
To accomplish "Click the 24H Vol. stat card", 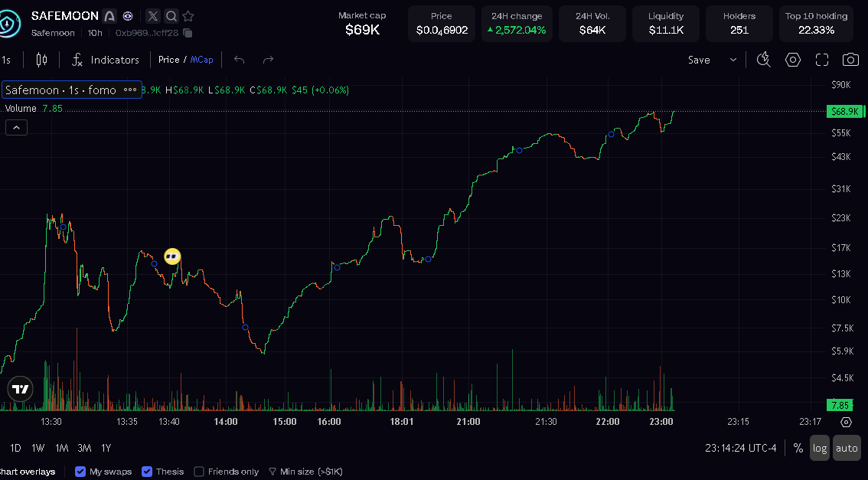I will pyautogui.click(x=592, y=24).
